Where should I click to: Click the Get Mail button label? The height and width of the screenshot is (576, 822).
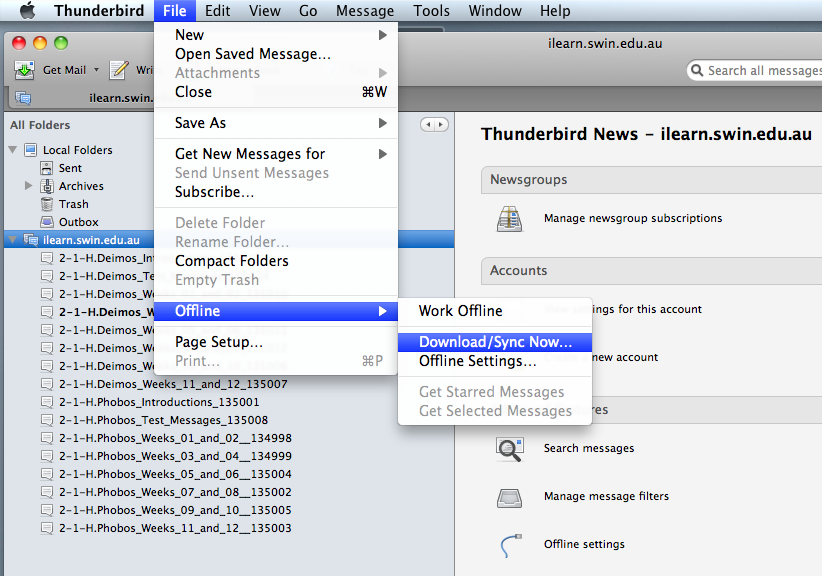(x=64, y=70)
